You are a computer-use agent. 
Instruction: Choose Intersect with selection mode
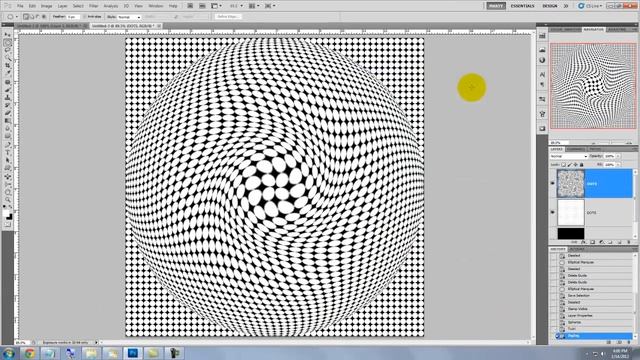[x=44, y=17]
